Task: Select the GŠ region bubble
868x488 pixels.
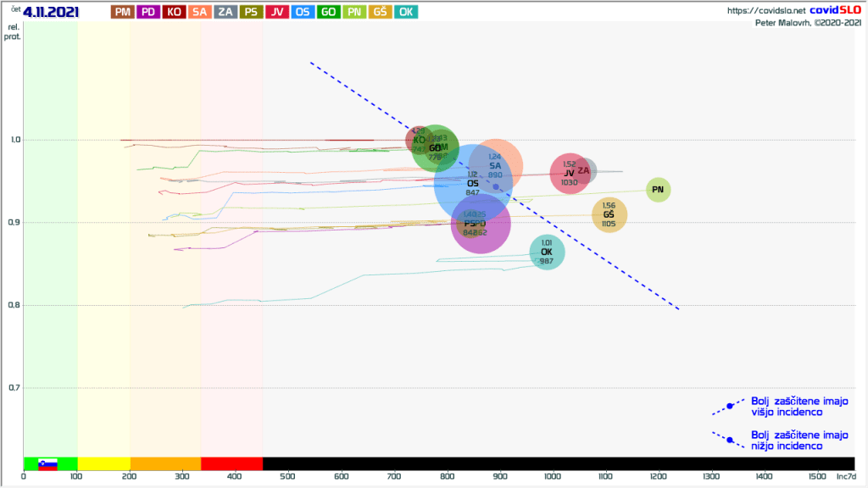Action: [x=609, y=215]
